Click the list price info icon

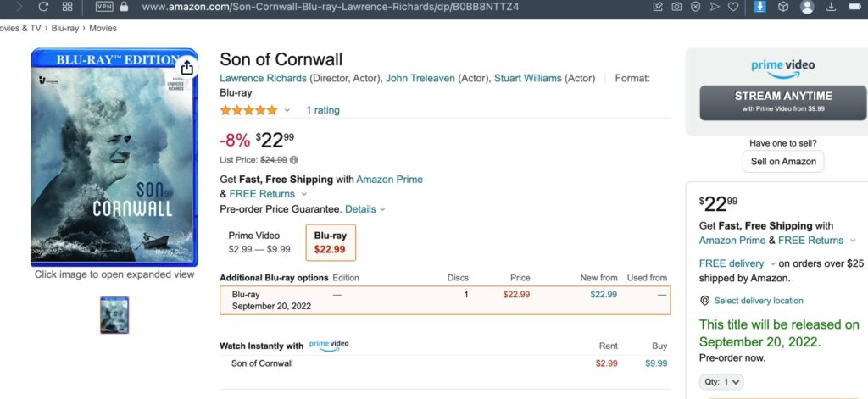click(294, 159)
